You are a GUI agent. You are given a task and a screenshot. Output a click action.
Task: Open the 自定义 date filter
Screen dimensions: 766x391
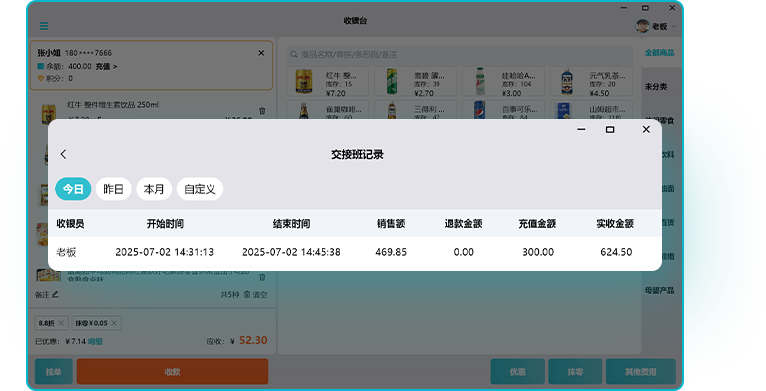point(200,189)
